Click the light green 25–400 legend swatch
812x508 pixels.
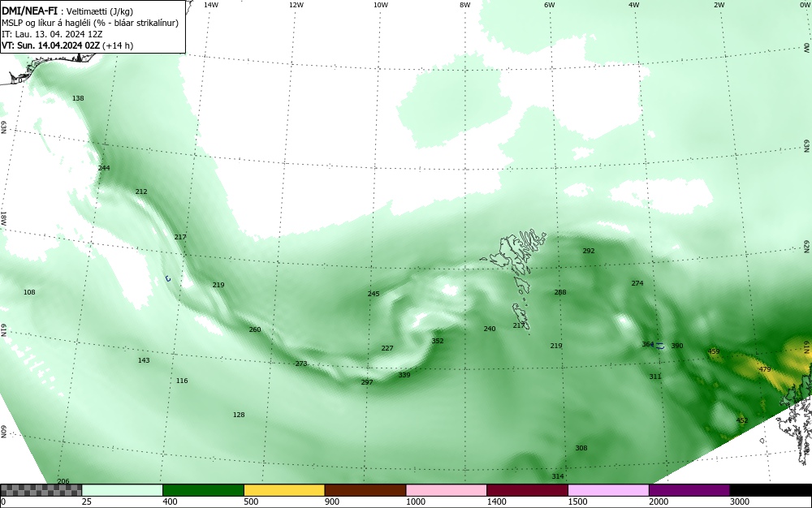pyautogui.click(x=123, y=490)
